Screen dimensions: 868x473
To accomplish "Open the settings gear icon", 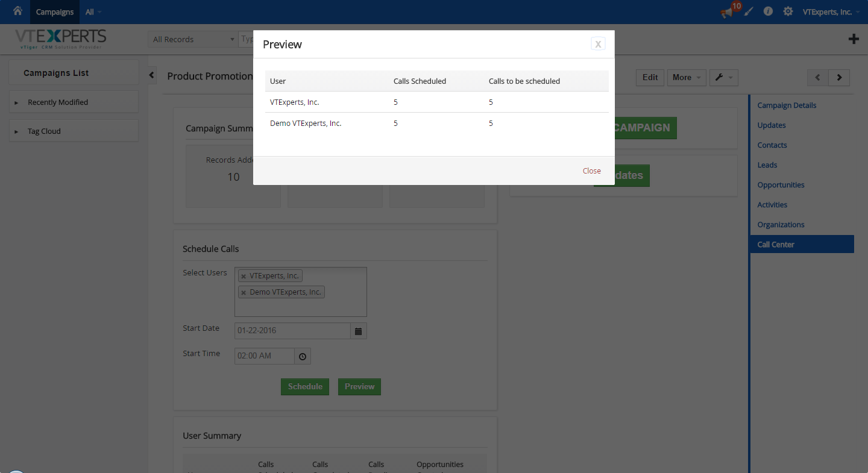I will [788, 11].
